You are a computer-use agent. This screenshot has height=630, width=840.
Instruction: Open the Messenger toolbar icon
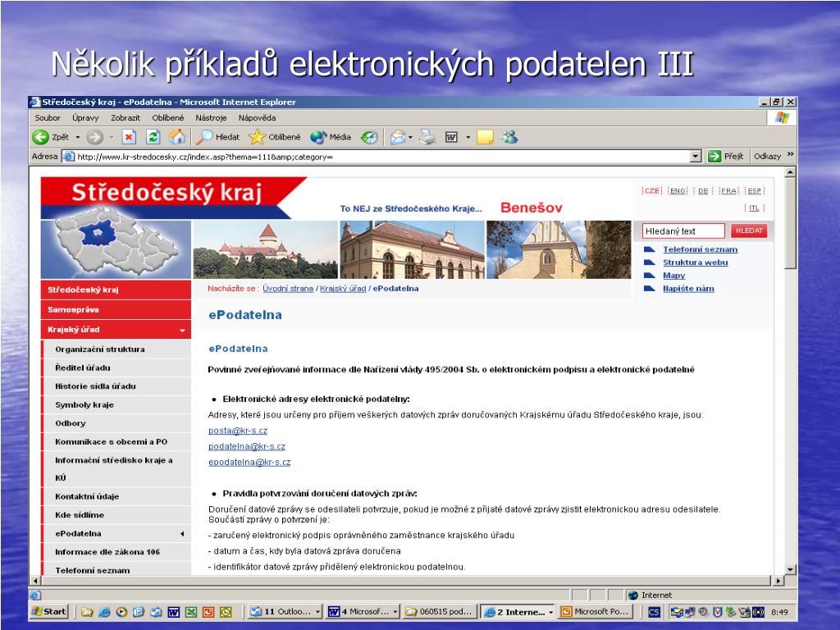click(x=509, y=137)
